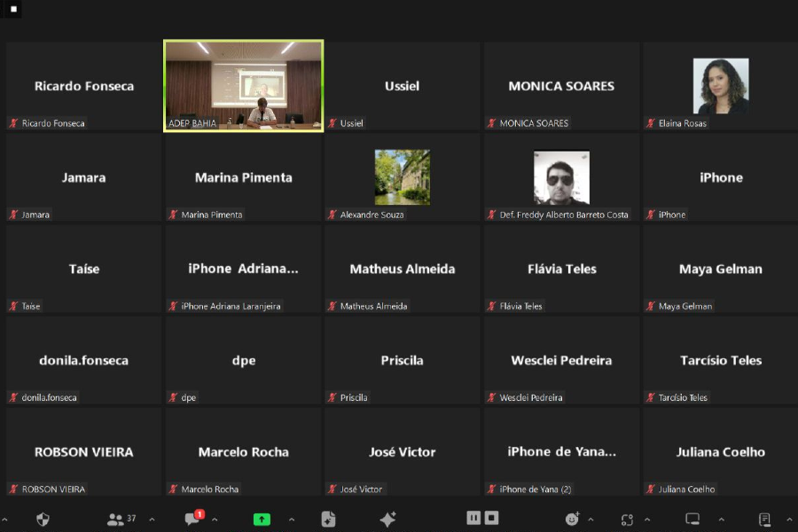Click muted mic icon beside Ricardo Fonseca
This screenshot has width=798, height=532.
click(x=13, y=123)
